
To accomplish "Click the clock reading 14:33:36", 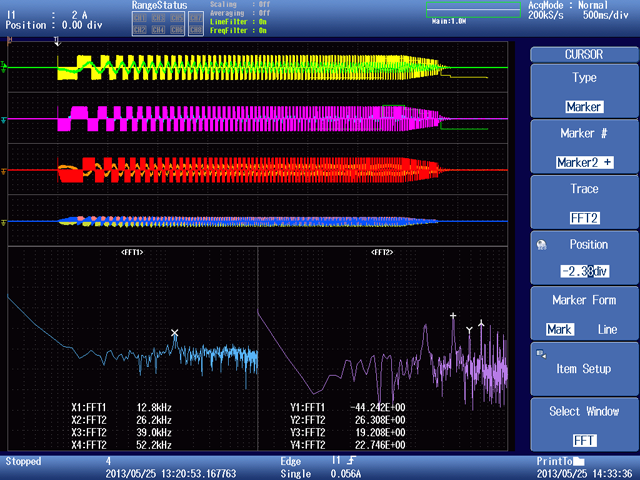I will click(x=611, y=474).
